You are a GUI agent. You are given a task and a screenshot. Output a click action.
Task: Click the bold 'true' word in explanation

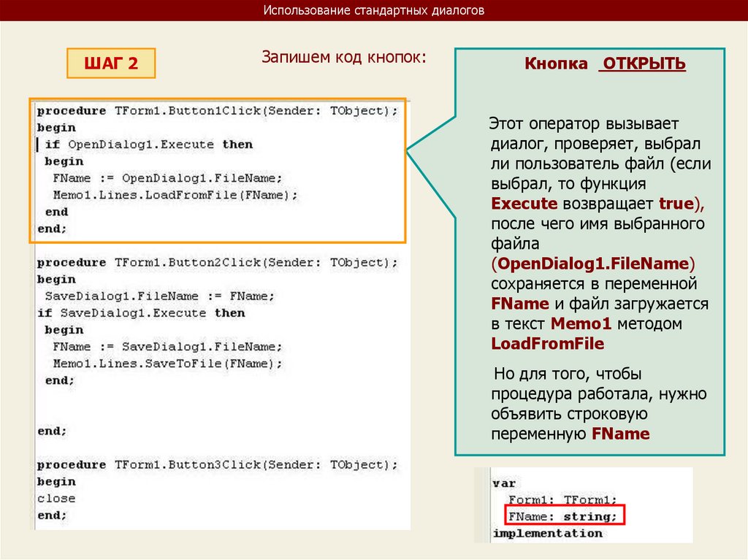coord(676,204)
